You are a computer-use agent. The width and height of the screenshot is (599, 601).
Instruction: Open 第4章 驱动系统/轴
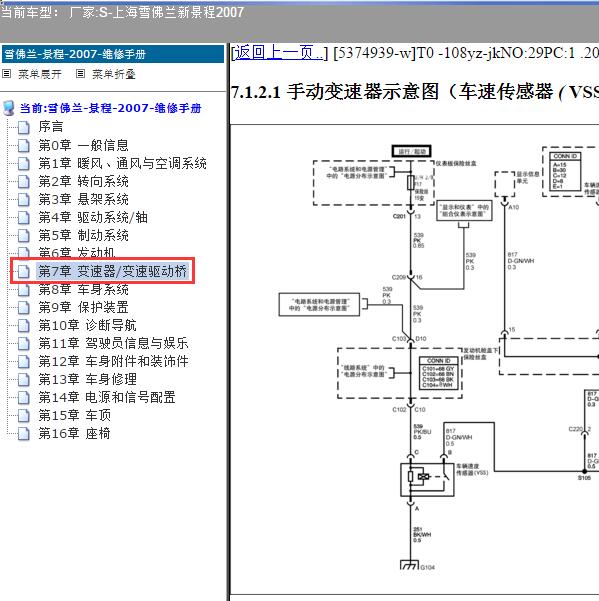click(93, 217)
